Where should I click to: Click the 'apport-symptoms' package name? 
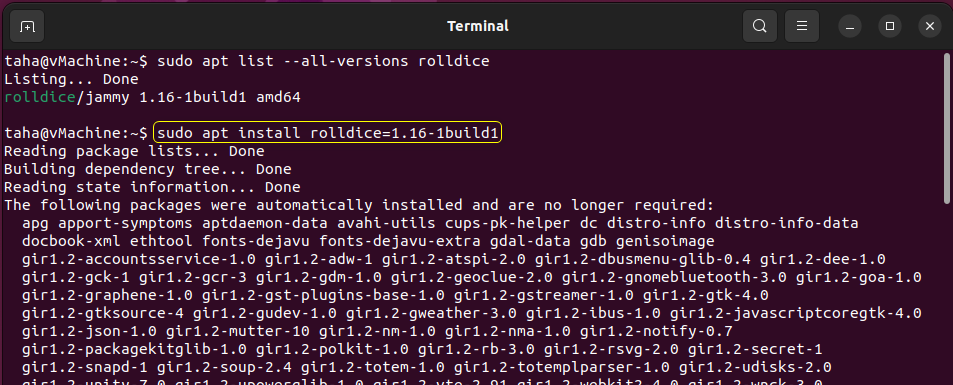[x=125, y=223]
